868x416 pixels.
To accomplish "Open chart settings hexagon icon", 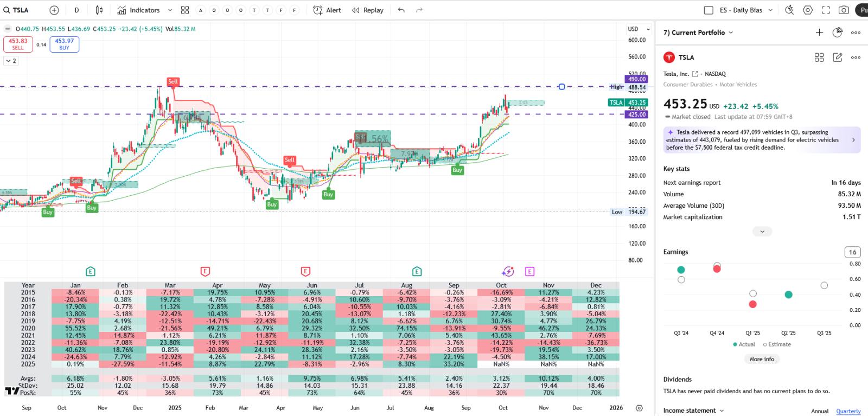I will pyautogui.click(x=808, y=10).
